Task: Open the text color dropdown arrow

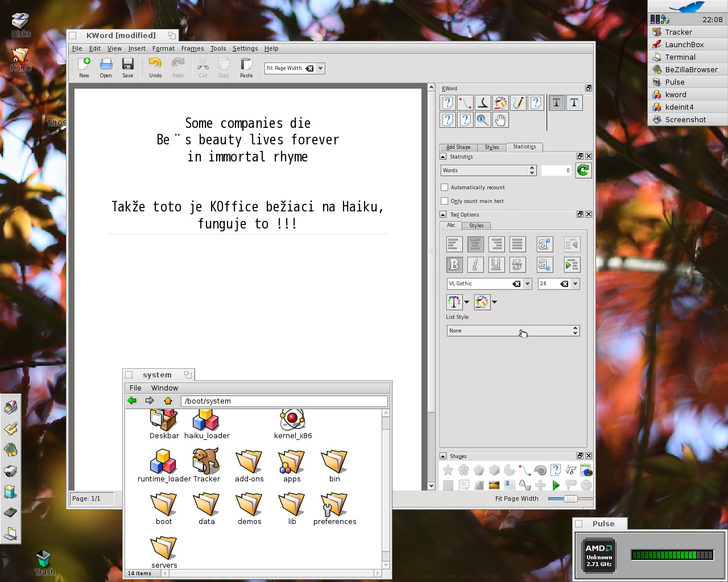Action: pos(467,302)
